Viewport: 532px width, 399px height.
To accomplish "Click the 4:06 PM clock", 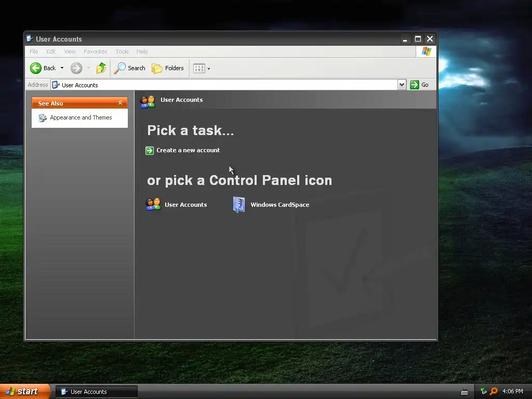I will point(513,391).
